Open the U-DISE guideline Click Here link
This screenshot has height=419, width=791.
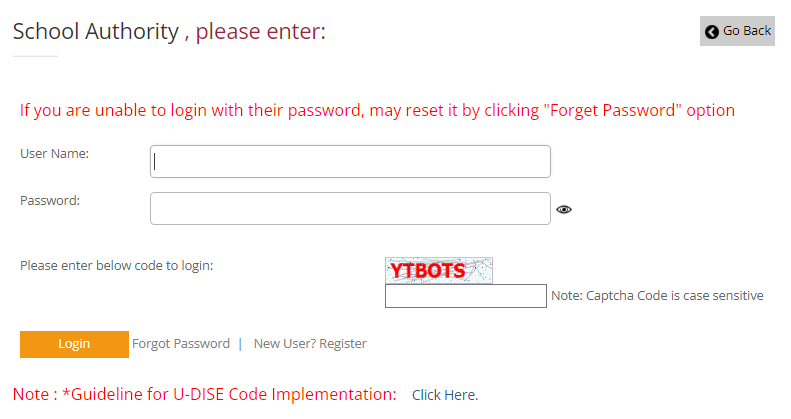445,395
